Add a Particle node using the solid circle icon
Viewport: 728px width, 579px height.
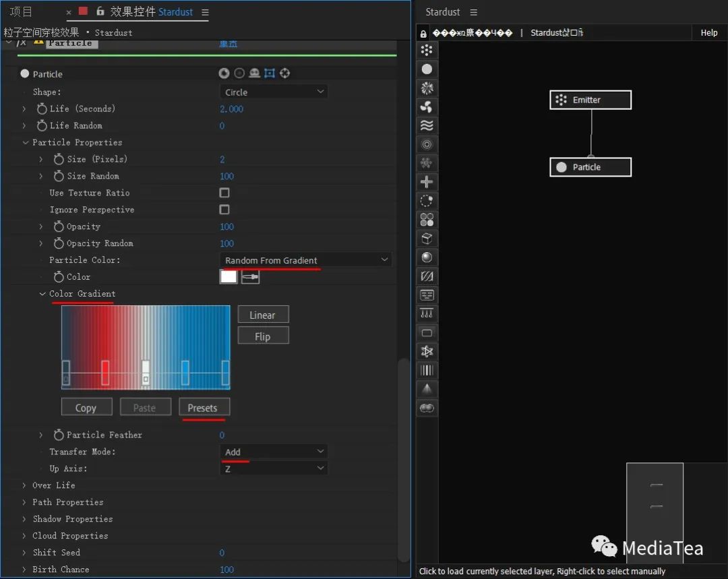(x=427, y=69)
